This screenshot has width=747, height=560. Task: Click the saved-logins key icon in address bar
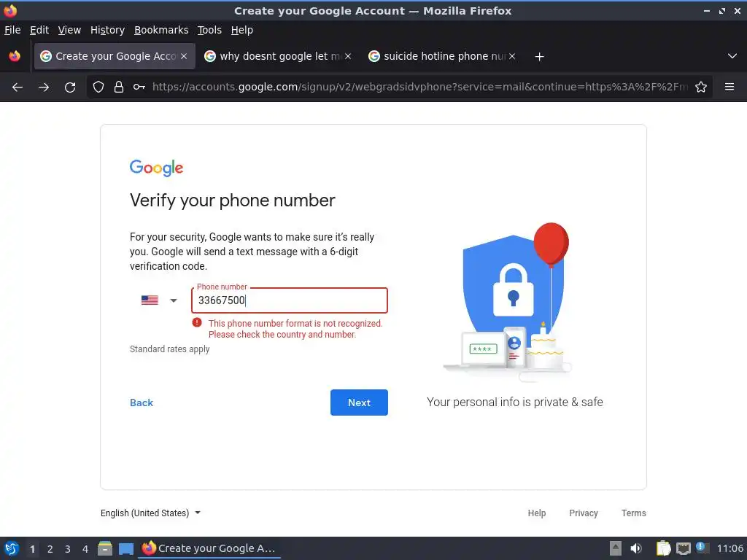tap(139, 87)
